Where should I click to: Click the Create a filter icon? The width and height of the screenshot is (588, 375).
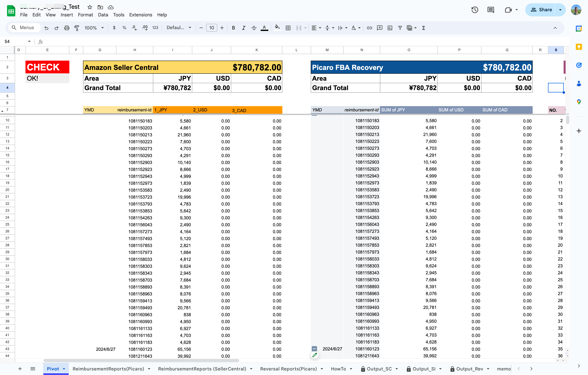point(400,28)
